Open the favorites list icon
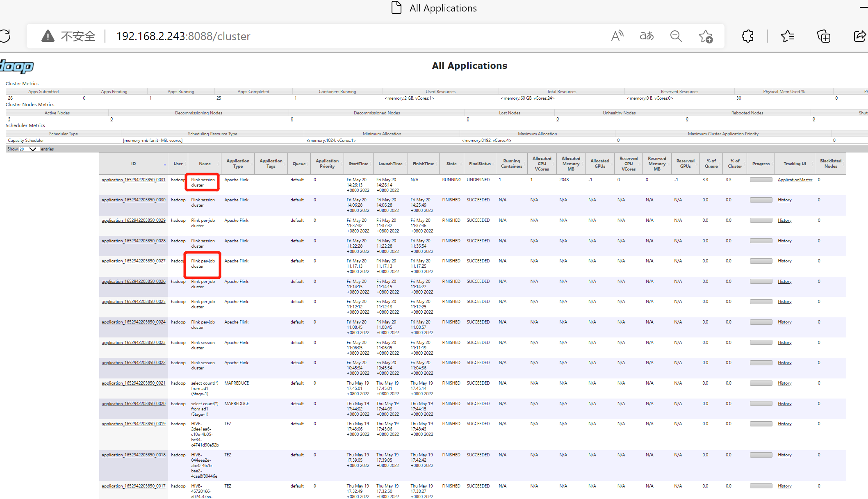 point(788,36)
